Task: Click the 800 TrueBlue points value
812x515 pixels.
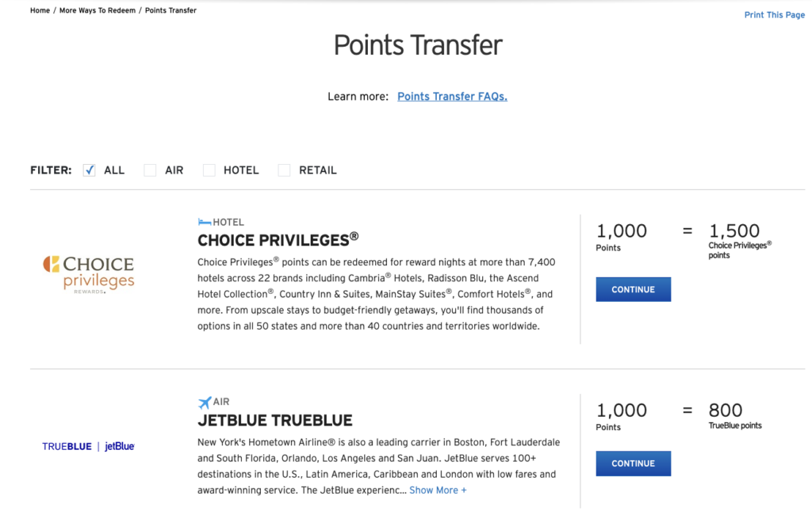Action: coord(726,410)
